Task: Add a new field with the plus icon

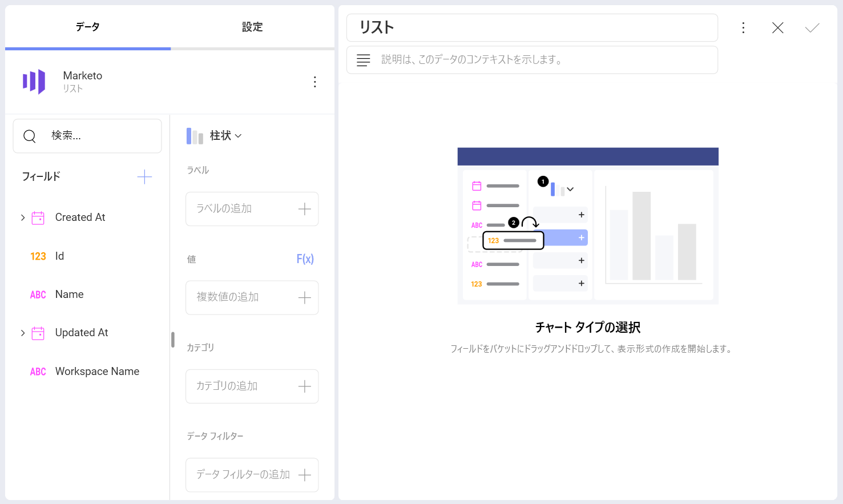Action: point(144,177)
